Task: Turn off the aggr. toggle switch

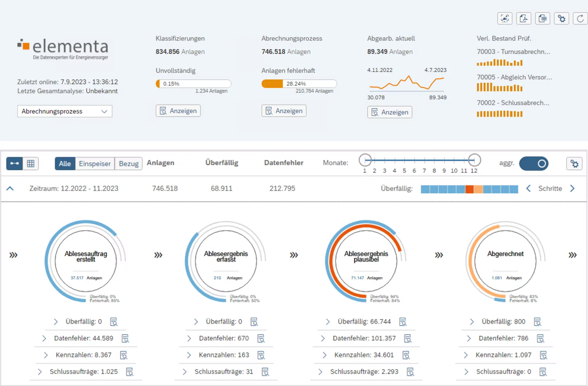Action: point(533,163)
